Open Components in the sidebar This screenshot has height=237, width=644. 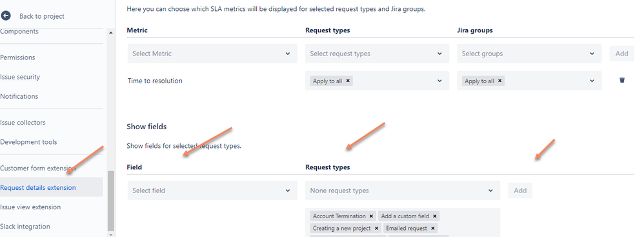19,31
